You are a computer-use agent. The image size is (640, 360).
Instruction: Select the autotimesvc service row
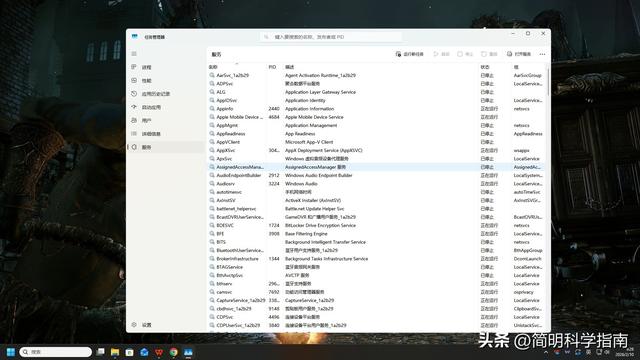tap(376, 192)
